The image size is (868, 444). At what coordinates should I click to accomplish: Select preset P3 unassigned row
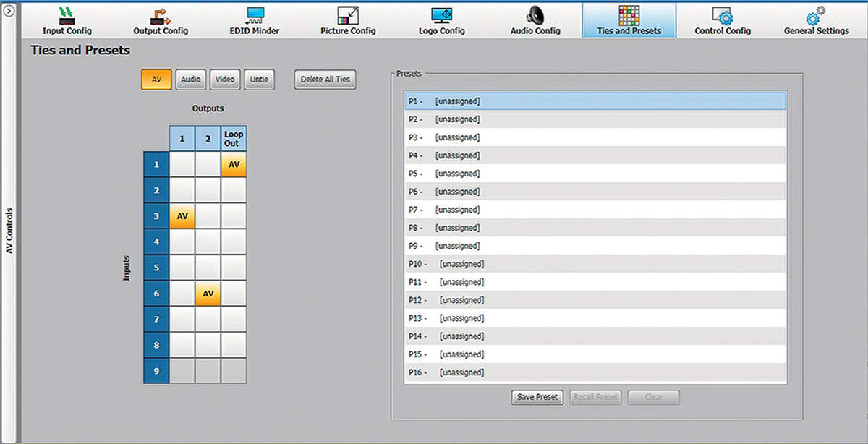point(596,137)
